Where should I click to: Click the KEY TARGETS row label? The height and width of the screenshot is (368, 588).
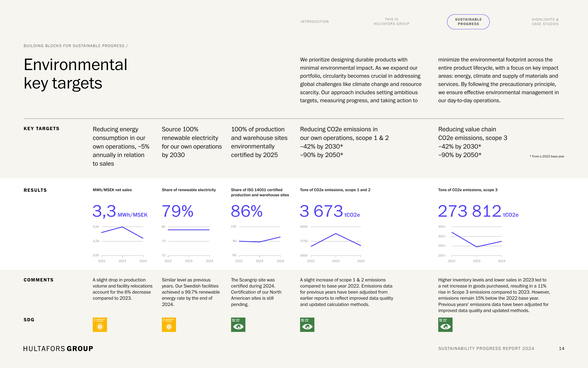(x=42, y=129)
